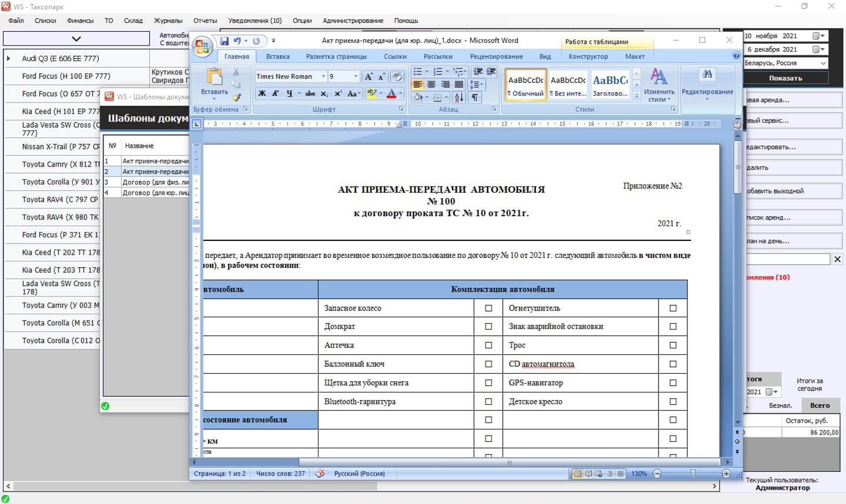Image resolution: width=846 pixels, height=504 pixels.
Task: Click the Save icon in Word's quick access toolbar
Action: tap(224, 41)
